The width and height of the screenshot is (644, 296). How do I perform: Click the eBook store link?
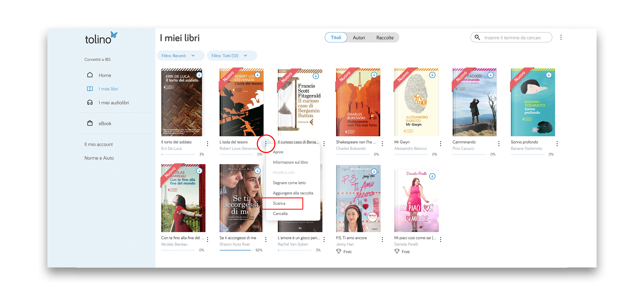click(x=105, y=123)
